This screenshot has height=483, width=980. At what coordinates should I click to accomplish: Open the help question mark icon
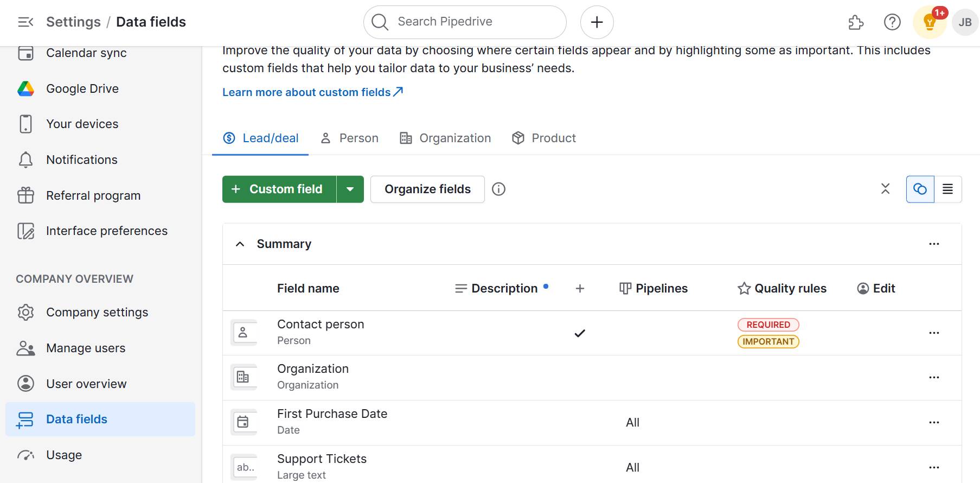pyautogui.click(x=892, y=22)
